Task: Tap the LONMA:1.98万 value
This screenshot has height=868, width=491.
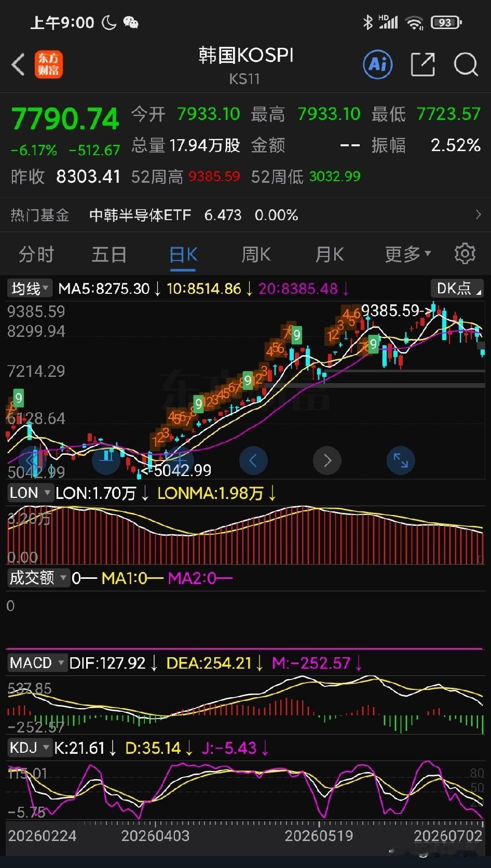Action: pyautogui.click(x=211, y=493)
